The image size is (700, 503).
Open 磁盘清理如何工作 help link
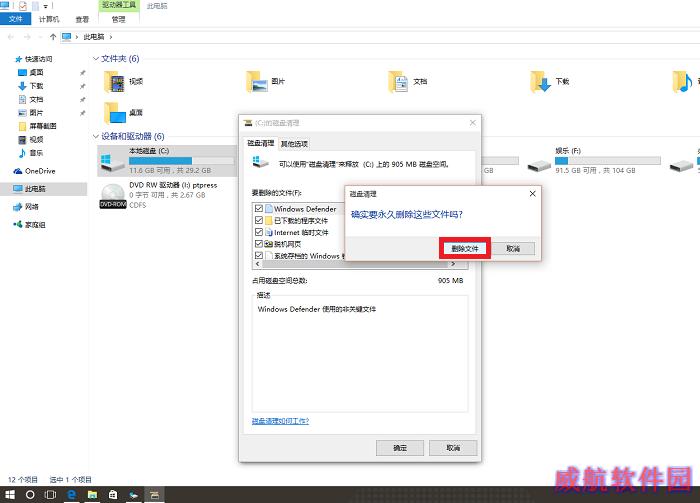tap(280, 421)
